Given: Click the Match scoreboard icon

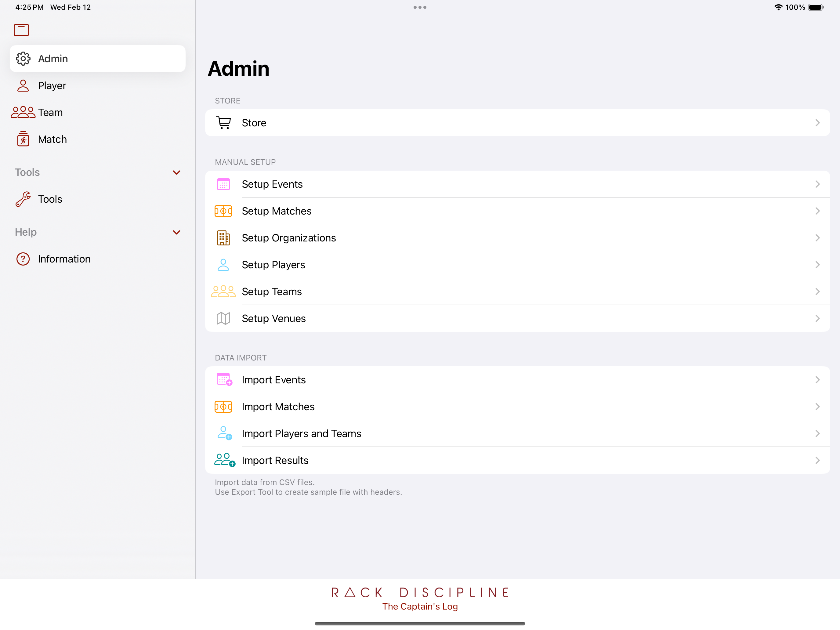Looking at the screenshot, I should click(23, 139).
